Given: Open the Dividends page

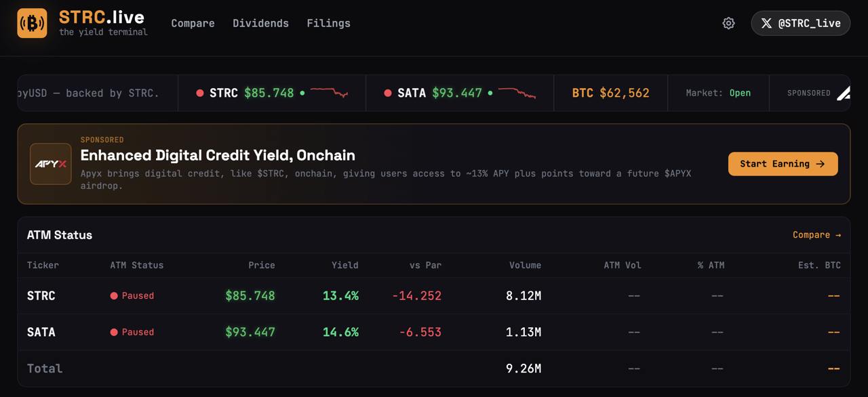Looking at the screenshot, I should [x=260, y=23].
